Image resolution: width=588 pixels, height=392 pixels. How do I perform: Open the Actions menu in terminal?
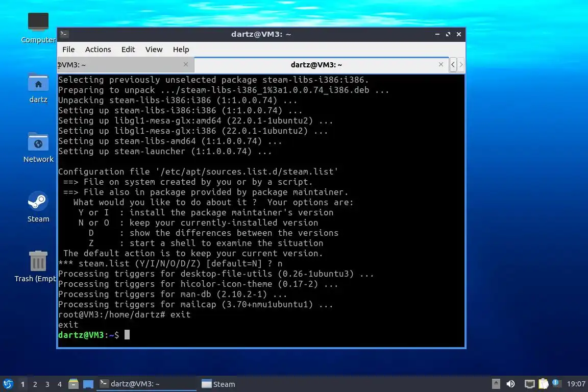tap(98, 50)
